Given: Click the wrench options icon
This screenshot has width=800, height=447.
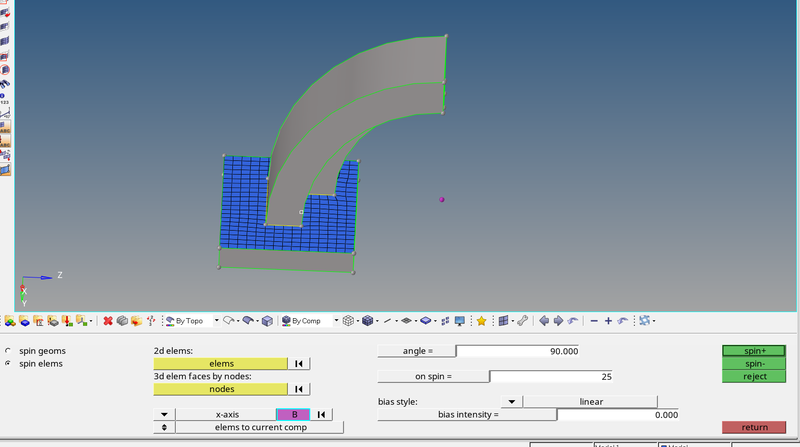Looking at the screenshot, I should pos(522,321).
